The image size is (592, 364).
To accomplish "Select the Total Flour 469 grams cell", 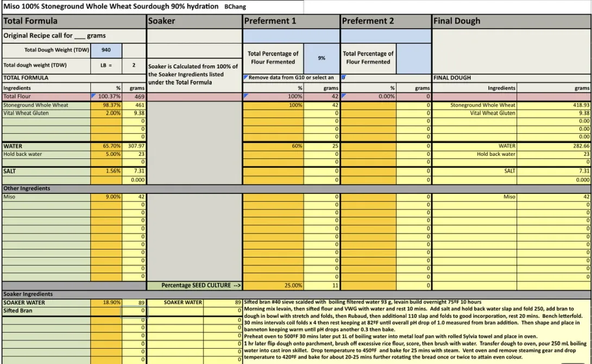I will click(134, 97).
